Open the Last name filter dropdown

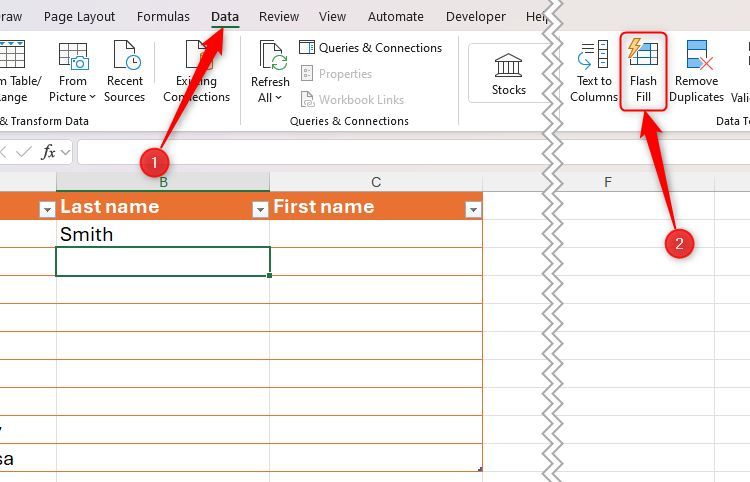[x=260, y=209]
